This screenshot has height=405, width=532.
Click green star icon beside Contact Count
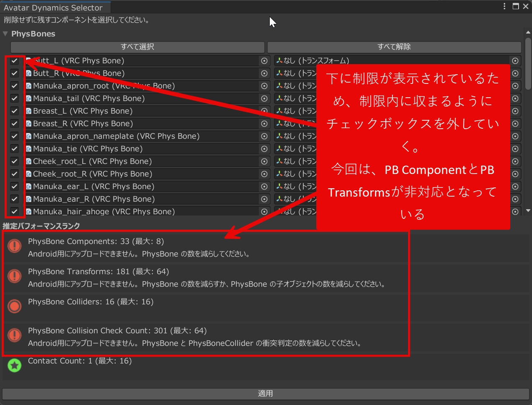point(15,366)
